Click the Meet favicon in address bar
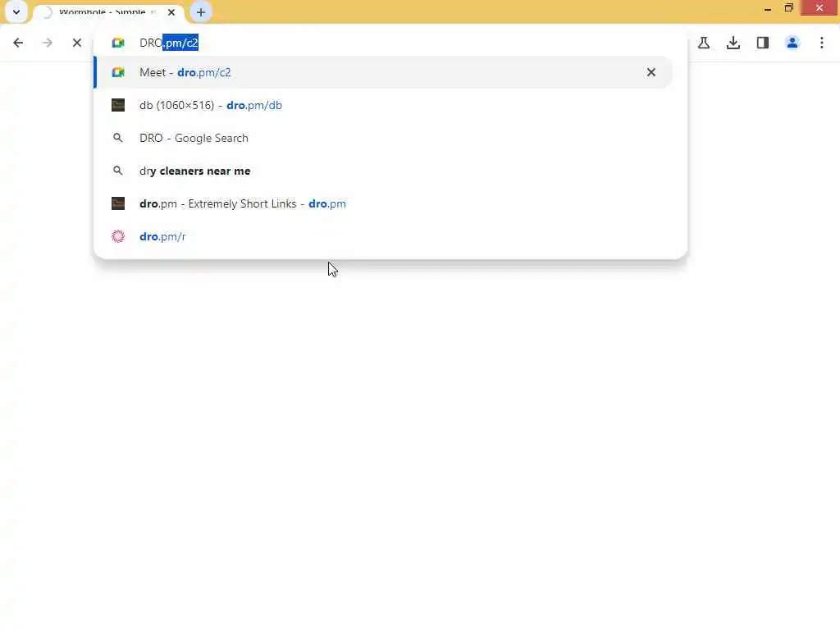The width and height of the screenshot is (840, 630). [118, 43]
